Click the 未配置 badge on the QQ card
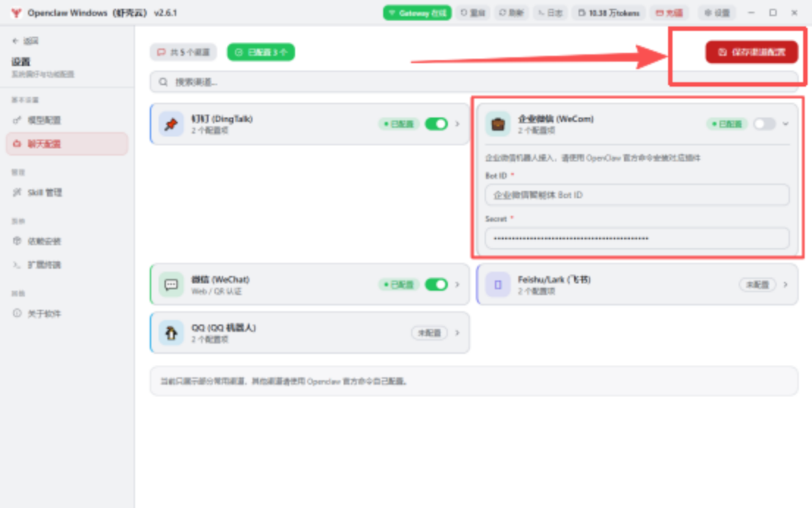 pos(429,333)
